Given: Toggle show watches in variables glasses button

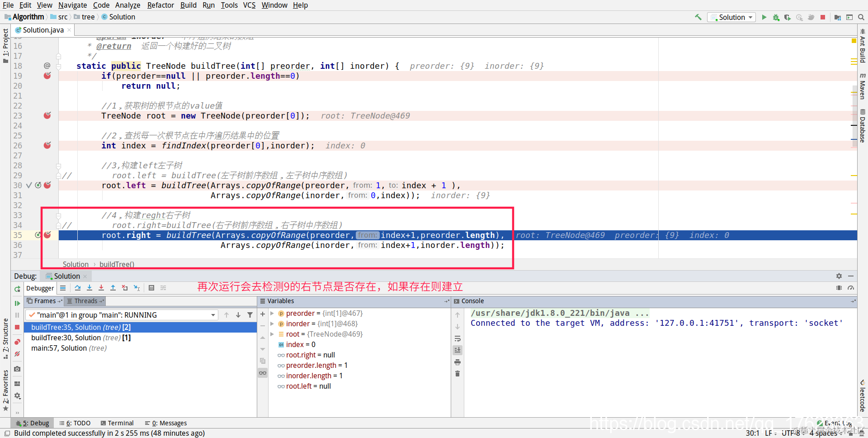Looking at the screenshot, I should (263, 373).
